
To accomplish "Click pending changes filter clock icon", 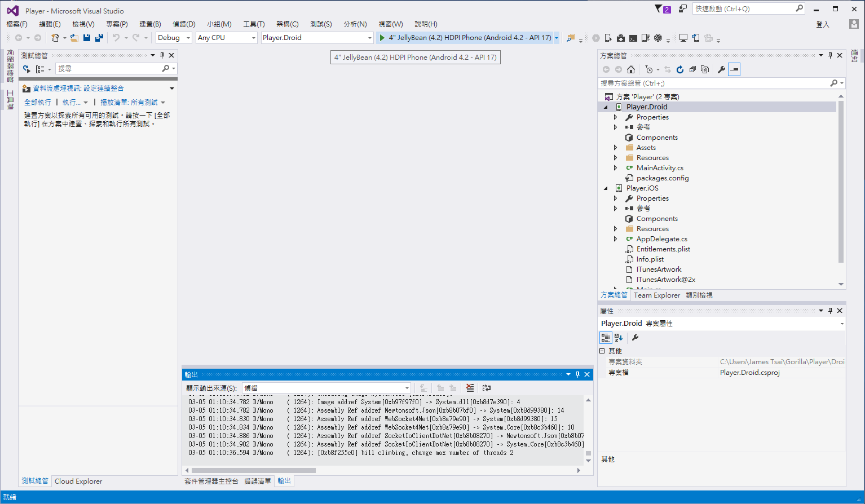I will [x=650, y=69].
